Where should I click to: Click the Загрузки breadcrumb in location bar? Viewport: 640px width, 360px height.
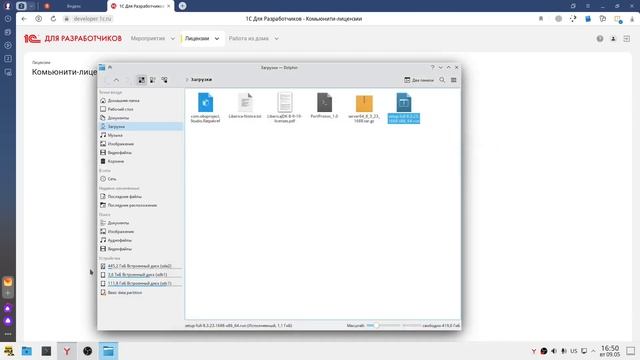point(201,80)
